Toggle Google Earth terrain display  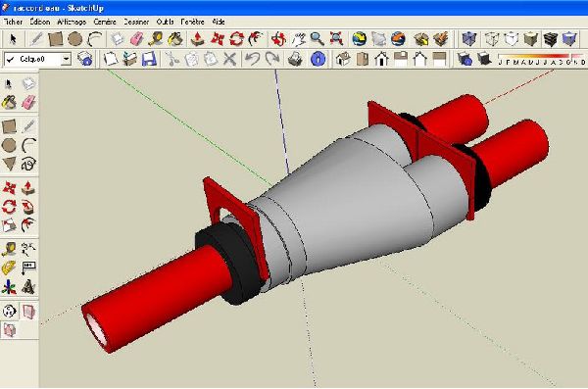tap(378, 39)
